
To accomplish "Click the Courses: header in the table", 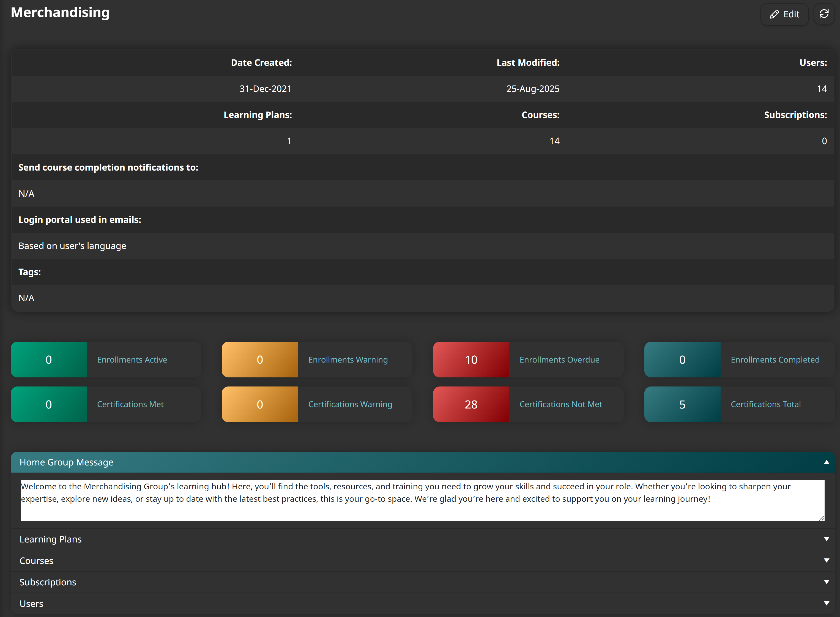I will (540, 115).
